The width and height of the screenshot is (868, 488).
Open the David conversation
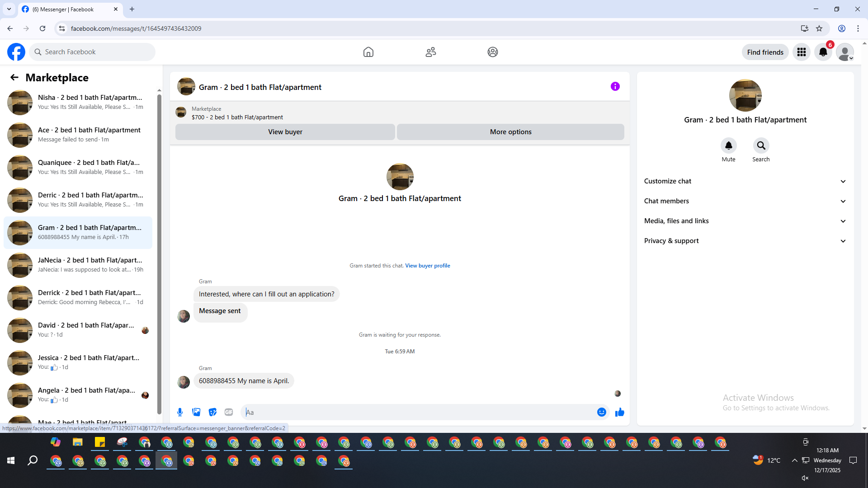point(78,330)
